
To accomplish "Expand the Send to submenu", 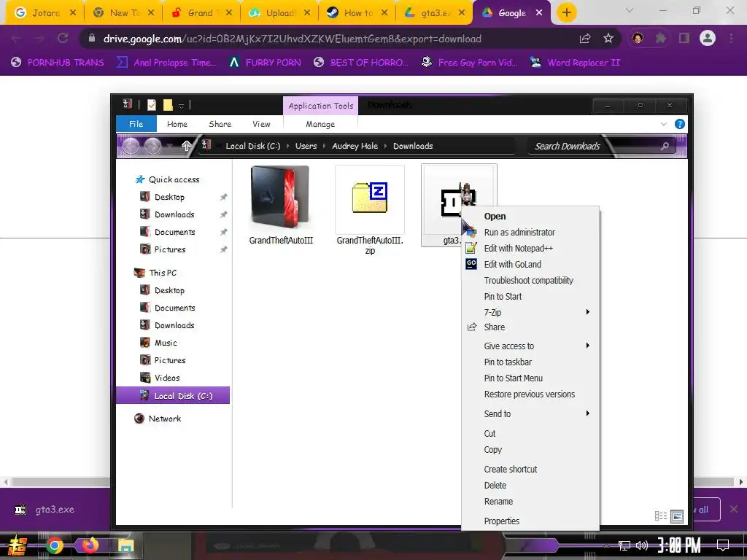I will pyautogui.click(x=588, y=413).
